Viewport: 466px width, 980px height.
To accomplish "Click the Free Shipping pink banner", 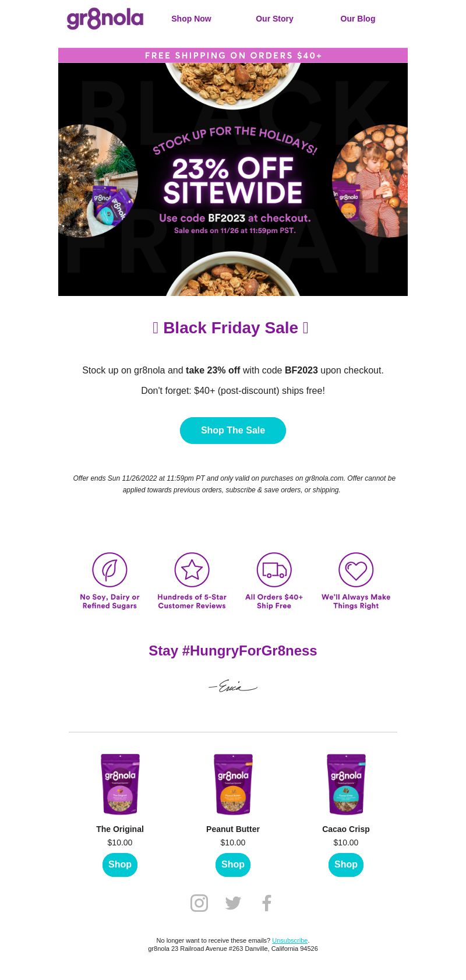I will (233, 55).
